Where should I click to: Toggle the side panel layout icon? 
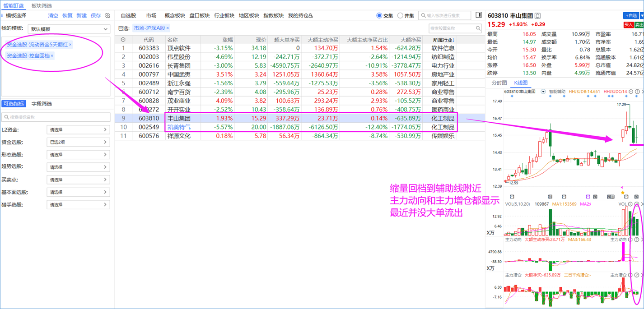coord(479,15)
